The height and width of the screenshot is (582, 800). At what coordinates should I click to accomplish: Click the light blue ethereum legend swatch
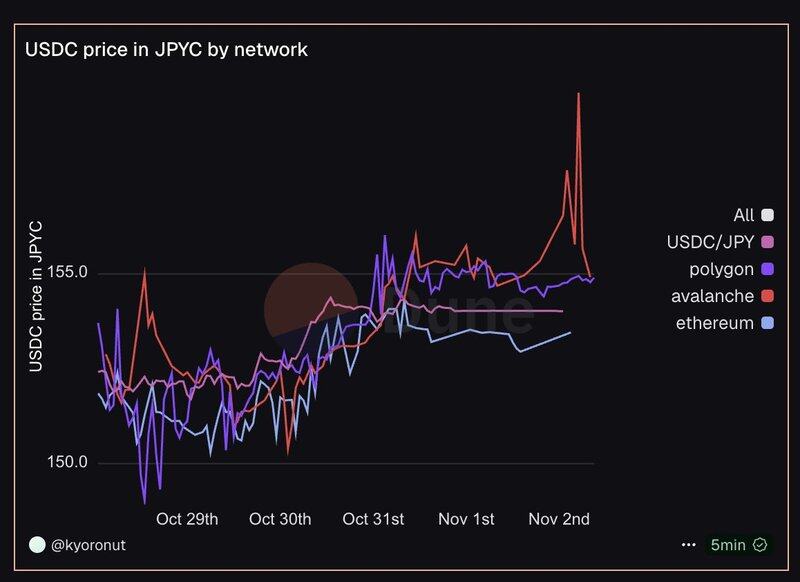click(x=768, y=323)
